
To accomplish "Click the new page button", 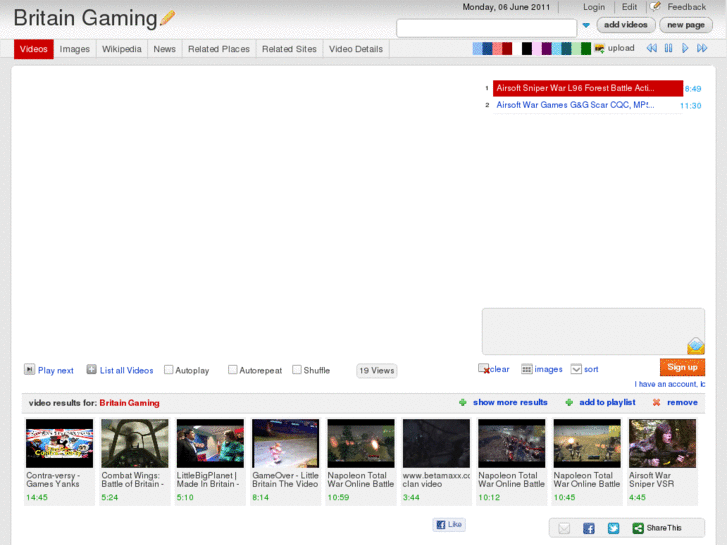I will [686, 25].
